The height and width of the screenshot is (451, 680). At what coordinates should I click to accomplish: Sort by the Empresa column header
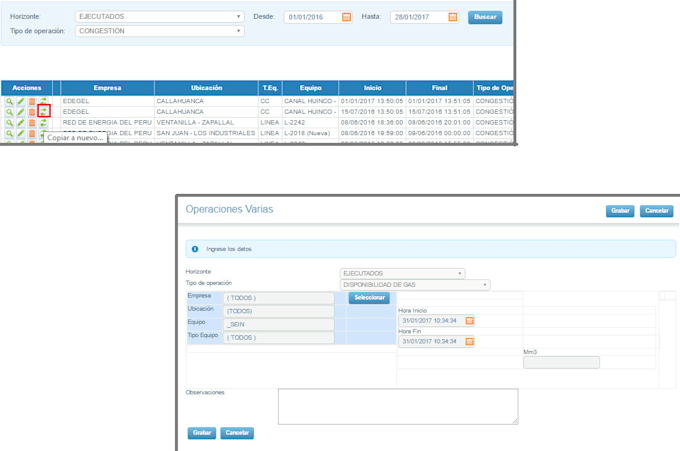click(x=107, y=88)
